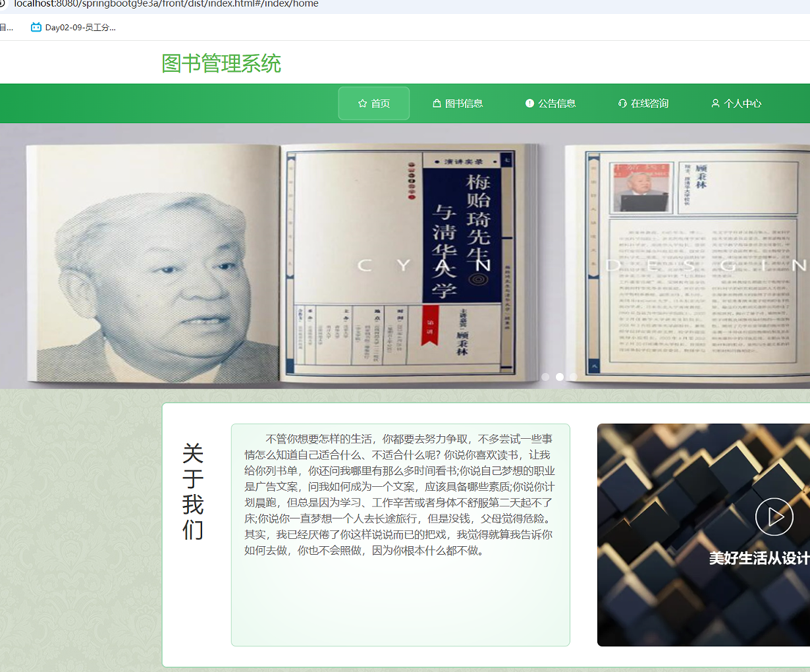This screenshot has height=672, width=810.
Task: Click the user icon beside 个人中心
Action: coord(715,103)
